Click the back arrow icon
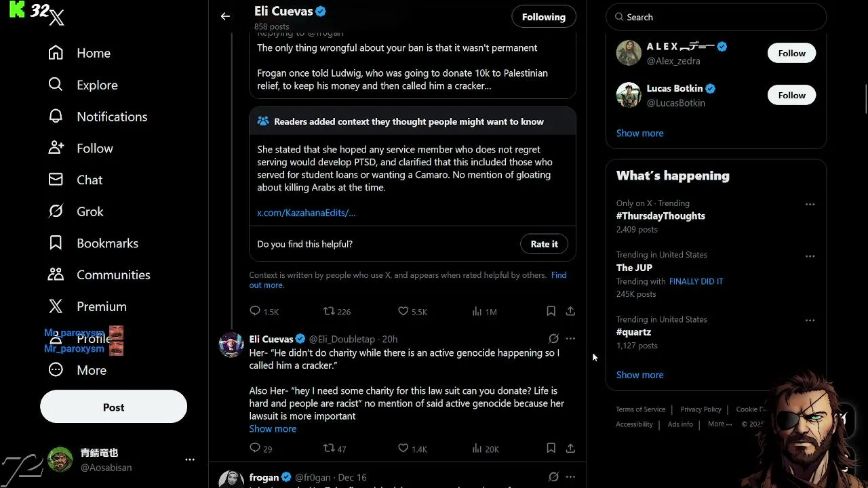The width and height of the screenshot is (868, 488). pyautogui.click(x=225, y=16)
